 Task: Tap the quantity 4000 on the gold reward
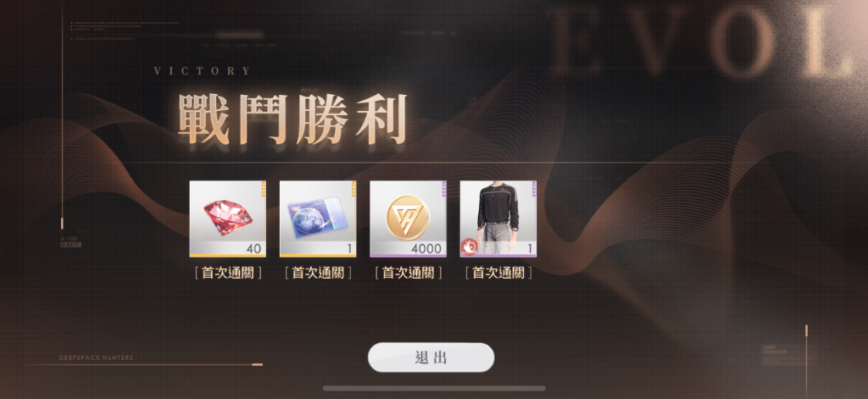(x=426, y=249)
